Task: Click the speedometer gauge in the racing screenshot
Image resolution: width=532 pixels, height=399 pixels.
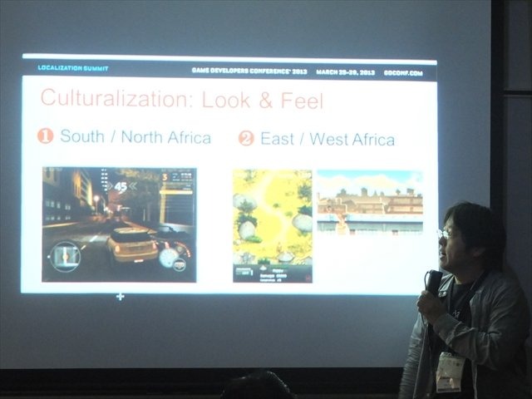Action: pos(169,258)
